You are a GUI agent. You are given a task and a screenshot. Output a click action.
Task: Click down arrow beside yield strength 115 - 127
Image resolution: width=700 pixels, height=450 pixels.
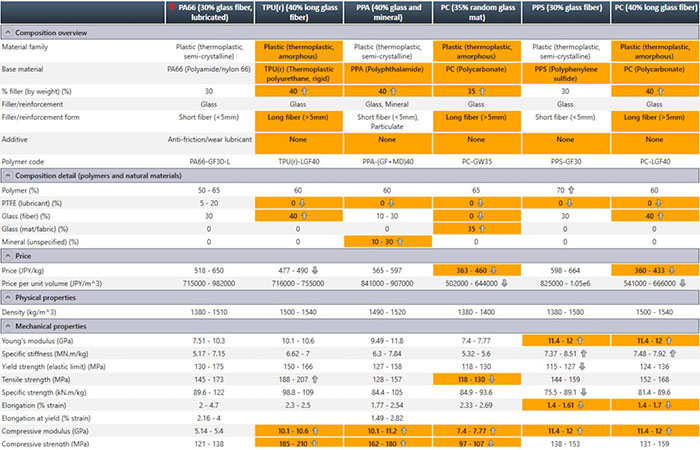[582, 367]
